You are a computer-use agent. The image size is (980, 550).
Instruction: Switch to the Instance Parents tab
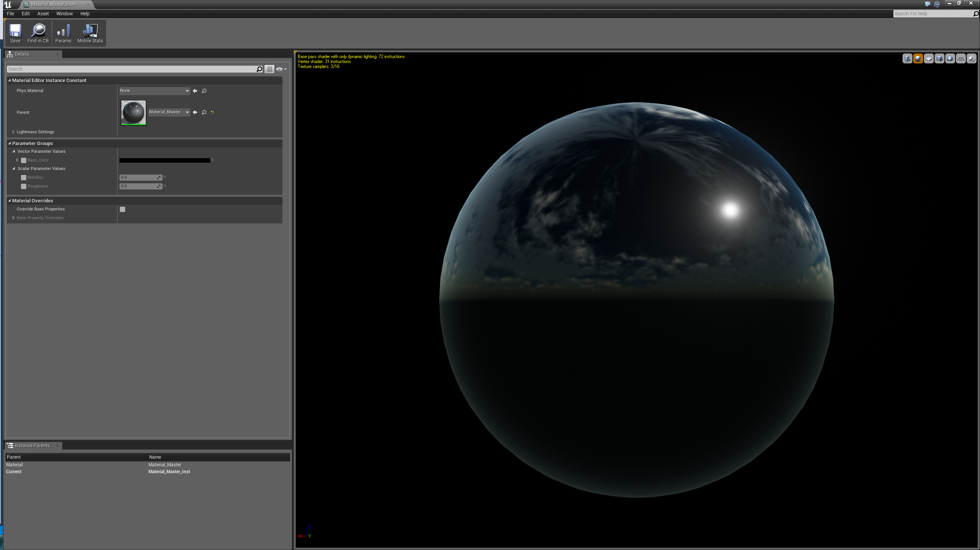pyautogui.click(x=32, y=445)
